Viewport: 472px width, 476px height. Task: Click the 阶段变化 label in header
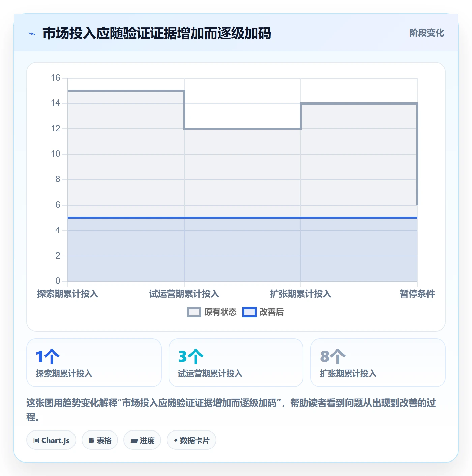click(x=426, y=33)
